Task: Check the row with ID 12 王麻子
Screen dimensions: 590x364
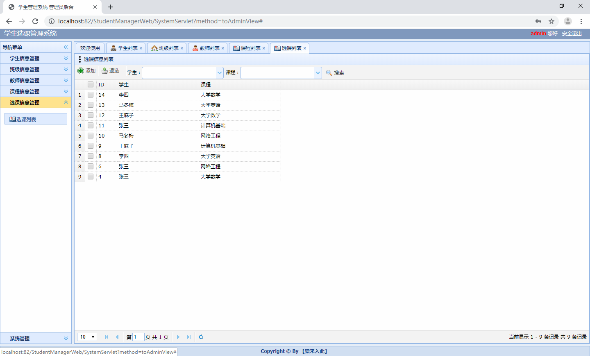Action: 91,115
